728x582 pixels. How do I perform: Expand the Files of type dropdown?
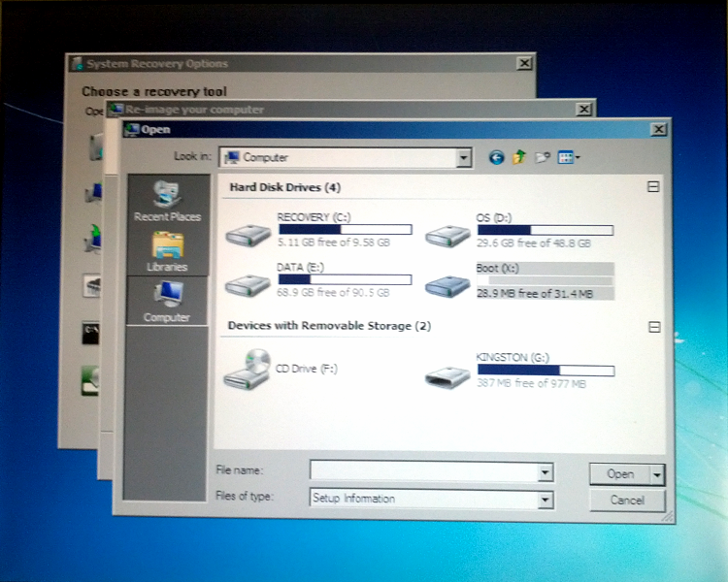tap(545, 500)
